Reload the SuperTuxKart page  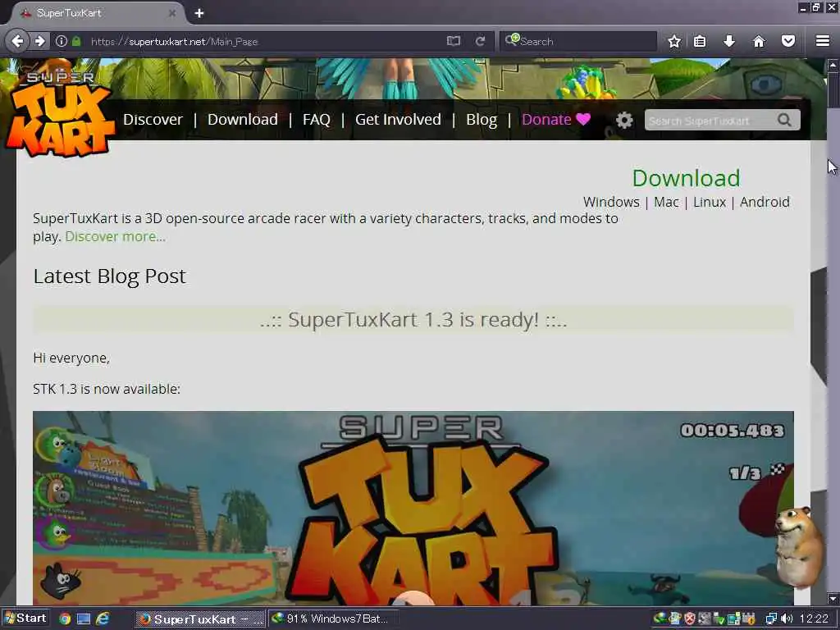(480, 41)
